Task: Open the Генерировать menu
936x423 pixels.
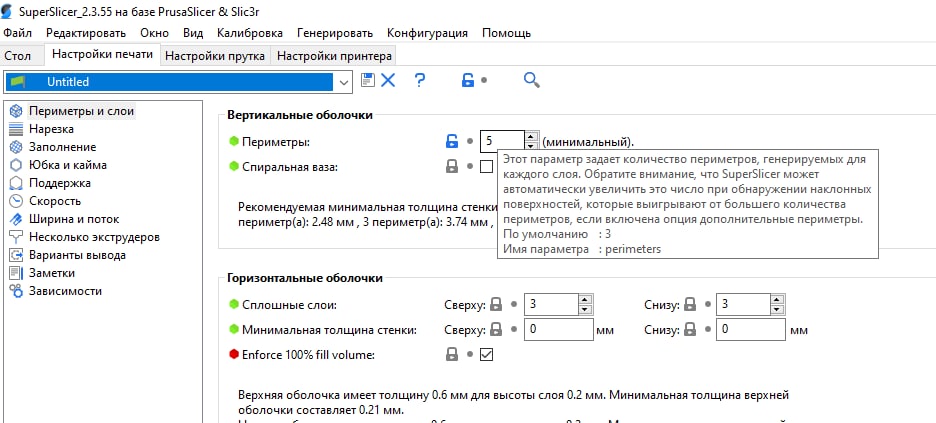Action: tap(335, 33)
